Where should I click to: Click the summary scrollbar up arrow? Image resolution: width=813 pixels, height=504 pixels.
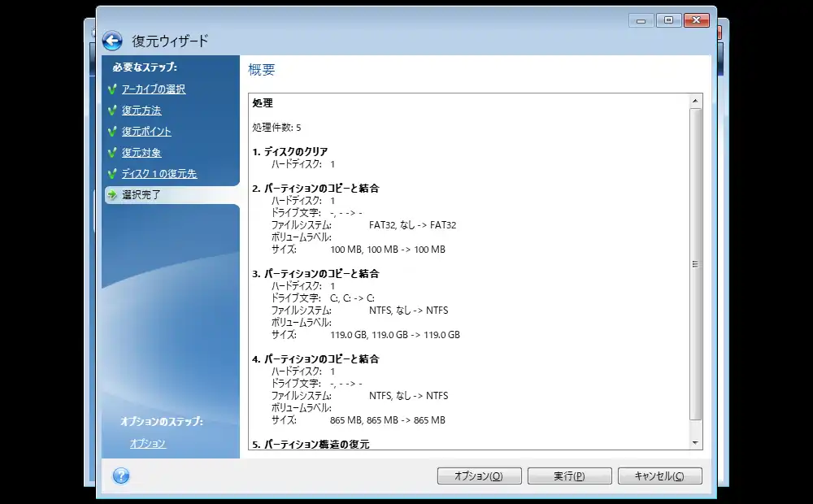(x=695, y=102)
